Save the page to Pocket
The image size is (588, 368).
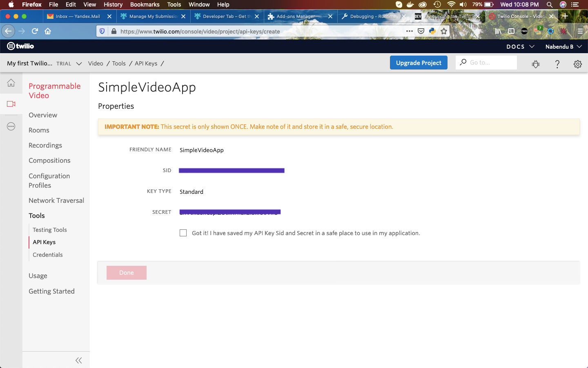pyautogui.click(x=421, y=31)
